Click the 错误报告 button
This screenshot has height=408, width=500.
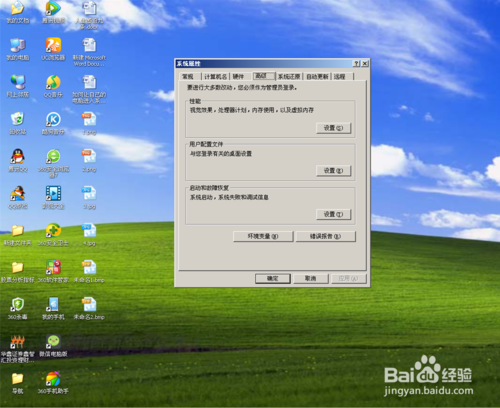(x=326, y=236)
